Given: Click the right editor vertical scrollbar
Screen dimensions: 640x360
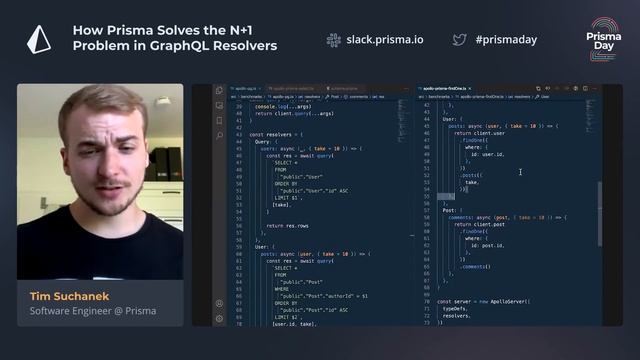Looking at the screenshot, I should (600, 214).
